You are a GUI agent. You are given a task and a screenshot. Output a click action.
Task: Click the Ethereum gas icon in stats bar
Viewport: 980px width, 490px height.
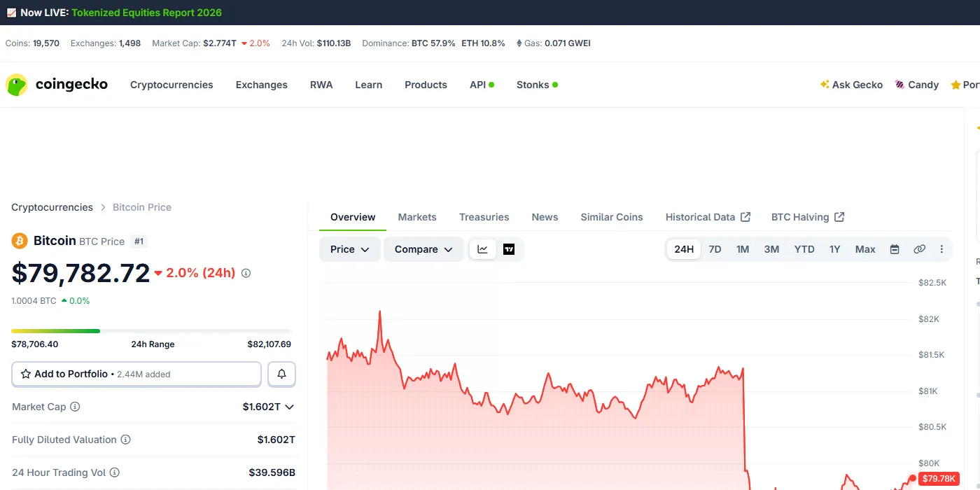pos(519,43)
